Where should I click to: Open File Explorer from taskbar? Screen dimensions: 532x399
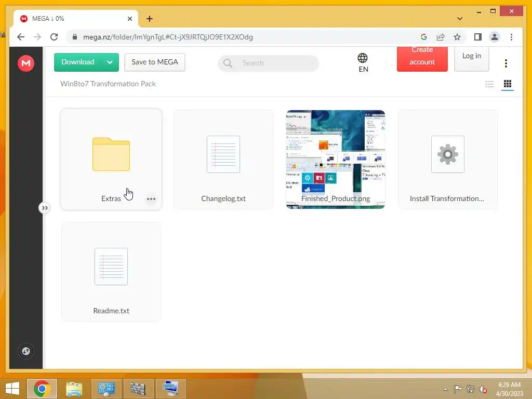(x=74, y=389)
